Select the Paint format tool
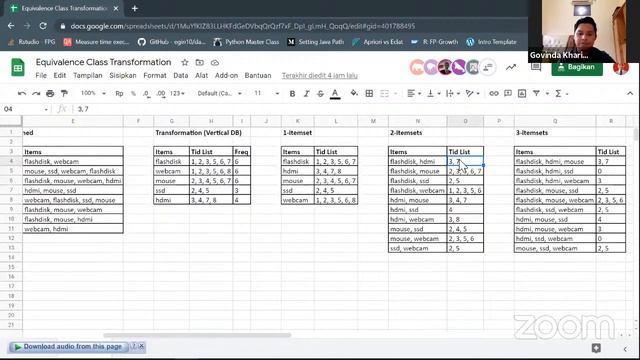This screenshot has width=640, height=360. click(64, 93)
